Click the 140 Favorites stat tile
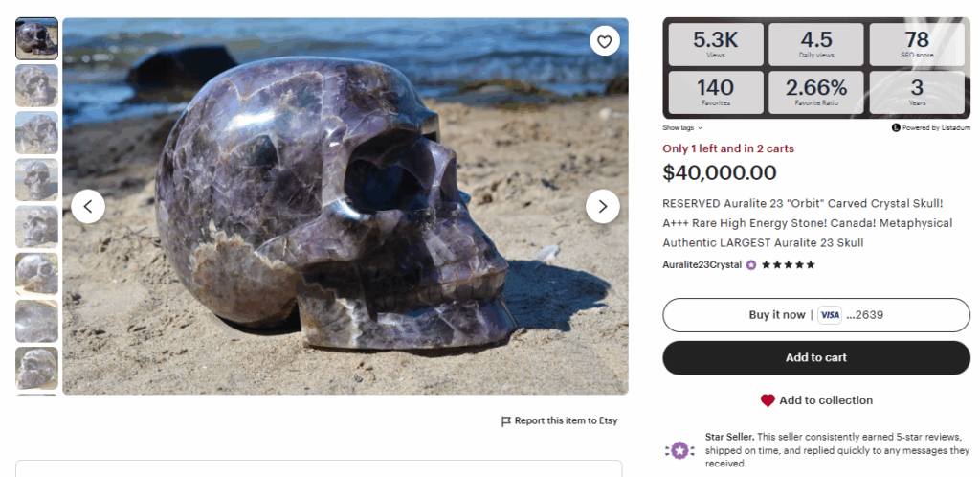The width and height of the screenshot is (980, 477). click(716, 92)
